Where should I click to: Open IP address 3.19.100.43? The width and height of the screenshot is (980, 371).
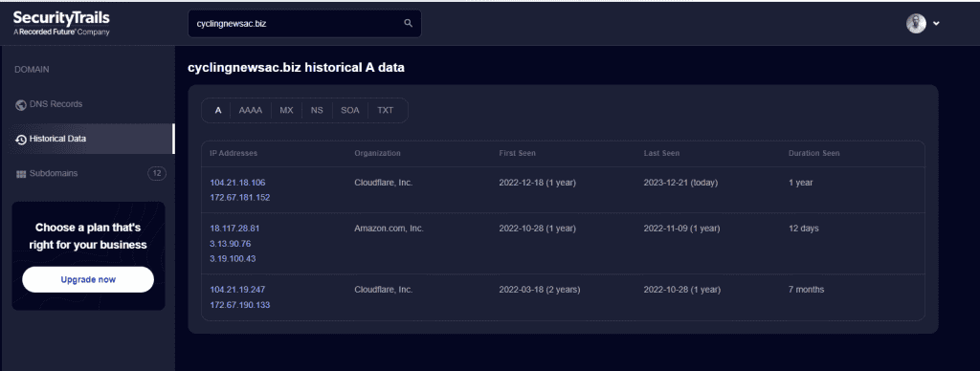[x=233, y=258]
